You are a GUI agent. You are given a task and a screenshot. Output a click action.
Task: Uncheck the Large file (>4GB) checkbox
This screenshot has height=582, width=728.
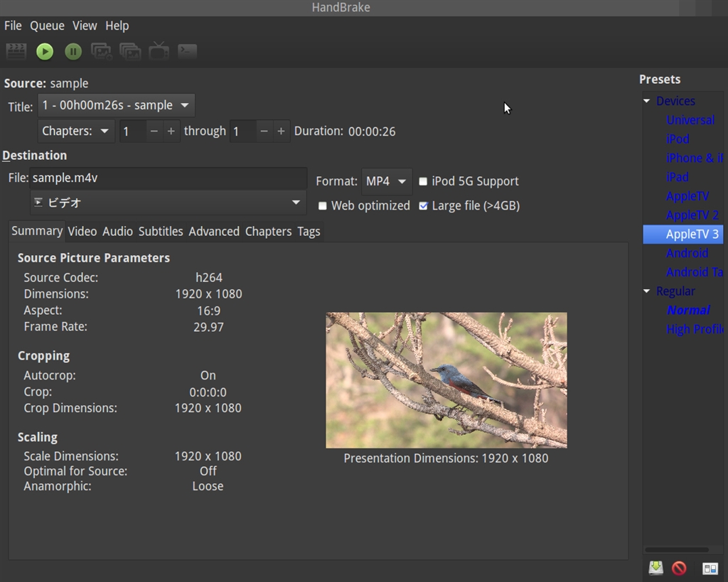point(424,206)
